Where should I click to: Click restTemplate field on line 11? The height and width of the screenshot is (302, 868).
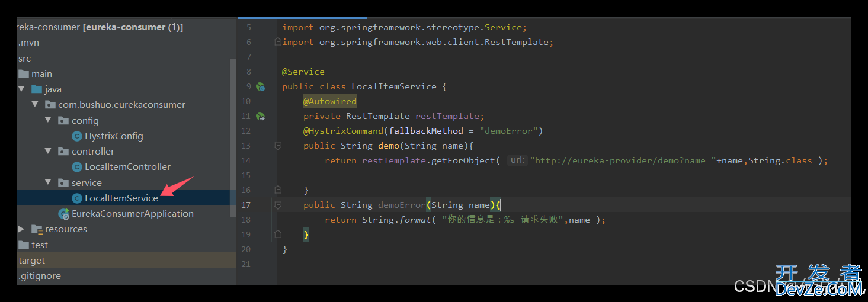coord(447,116)
